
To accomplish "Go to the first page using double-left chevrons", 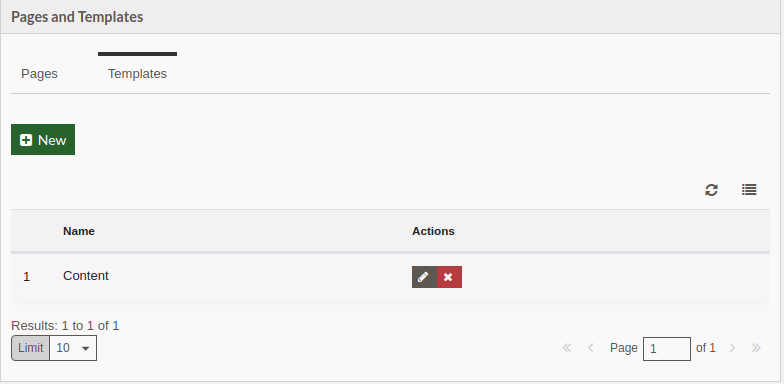I will click(566, 348).
